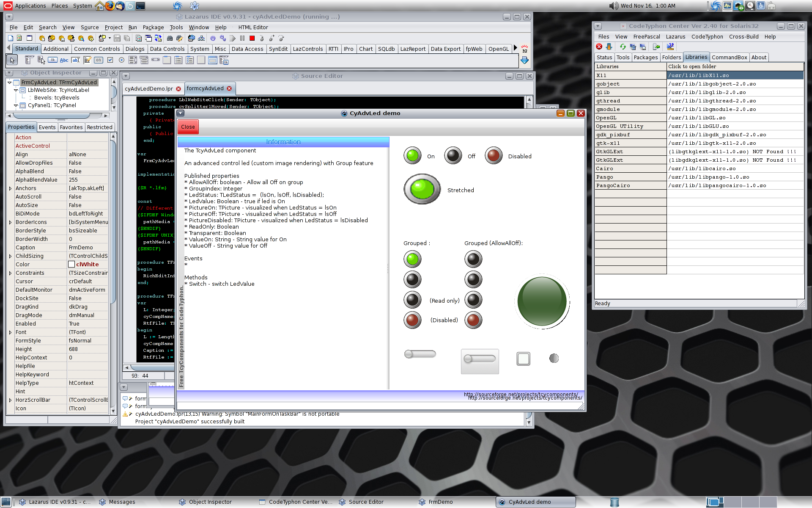This screenshot has height=508, width=812.
Task: Select the X11 library row
Action: tap(699, 75)
